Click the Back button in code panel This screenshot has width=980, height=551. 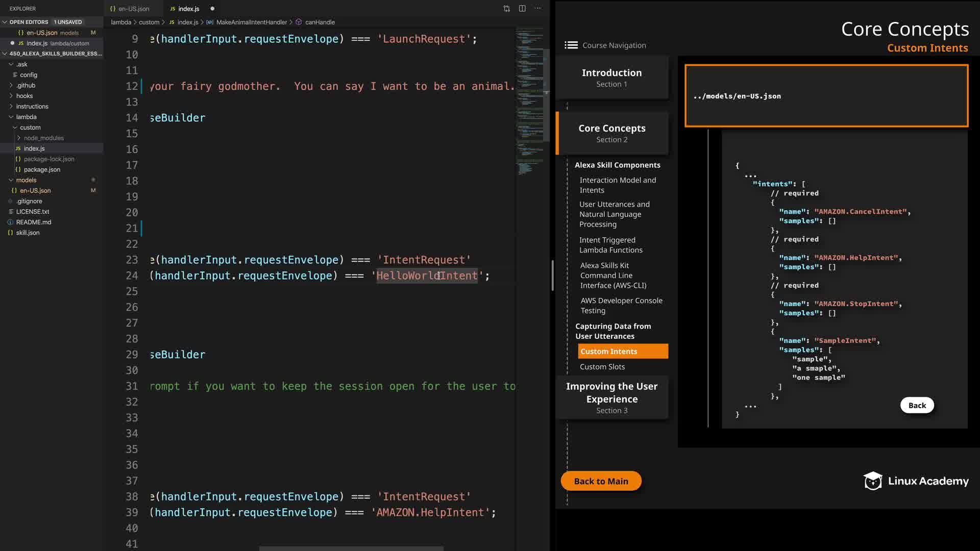coord(916,406)
